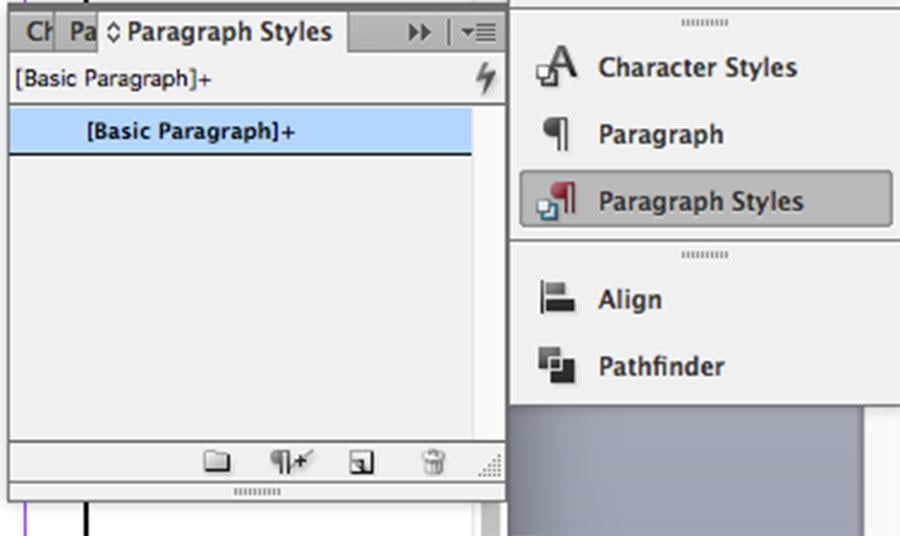Screen dimensions: 900x536
Task: Switch to the Ch tab
Action: tap(38, 32)
